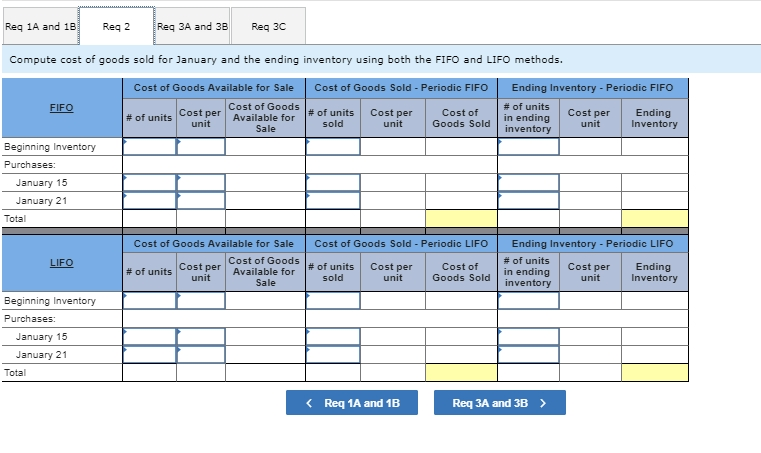Click the FIFO total Cost of Goods Sold yellow cell
Viewport: 761px width, 453px height.
(x=461, y=218)
